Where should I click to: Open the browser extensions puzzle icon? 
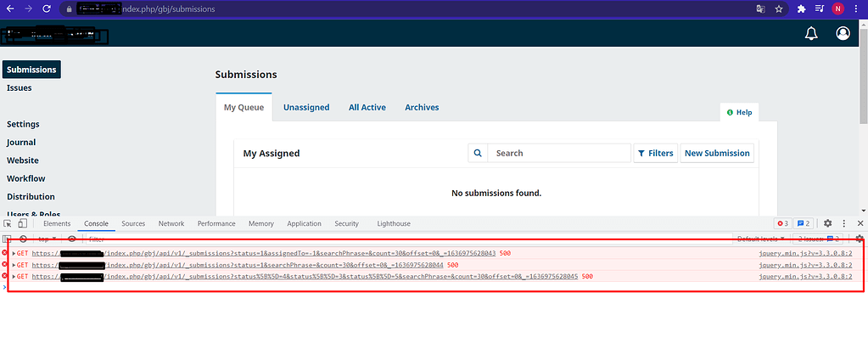click(x=801, y=9)
